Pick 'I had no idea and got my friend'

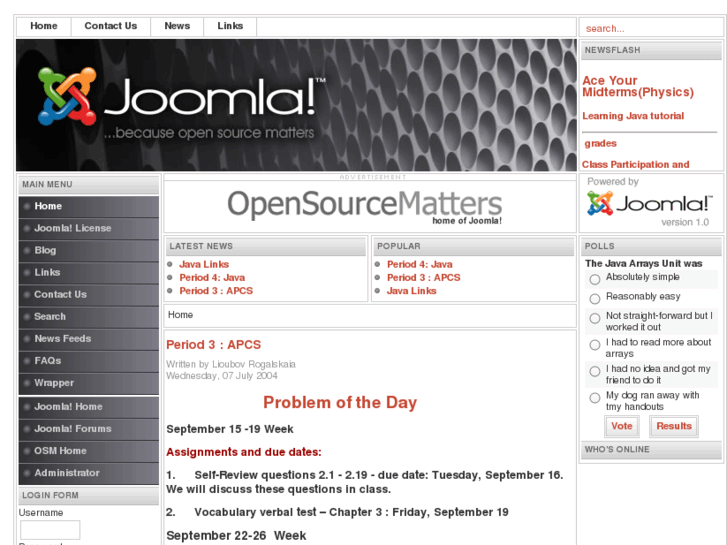point(595,372)
